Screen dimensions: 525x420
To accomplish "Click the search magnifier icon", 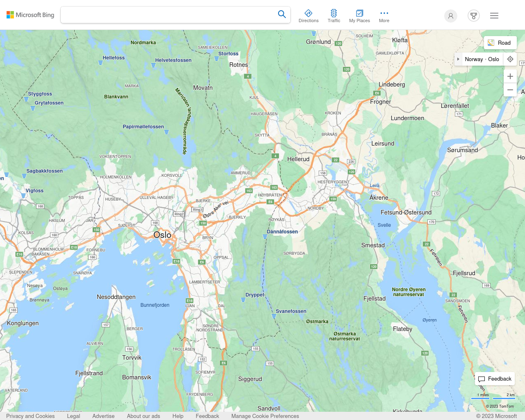I will [282, 14].
